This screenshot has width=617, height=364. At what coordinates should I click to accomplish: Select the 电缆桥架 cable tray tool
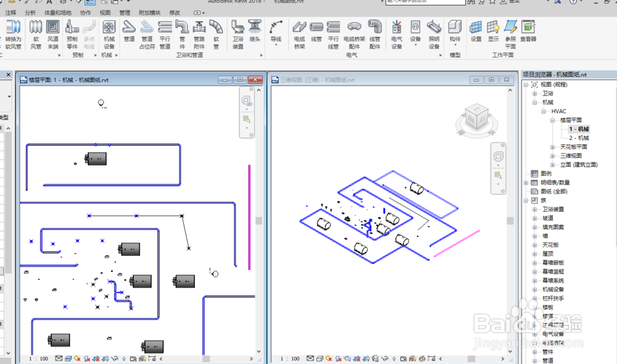pos(299,35)
